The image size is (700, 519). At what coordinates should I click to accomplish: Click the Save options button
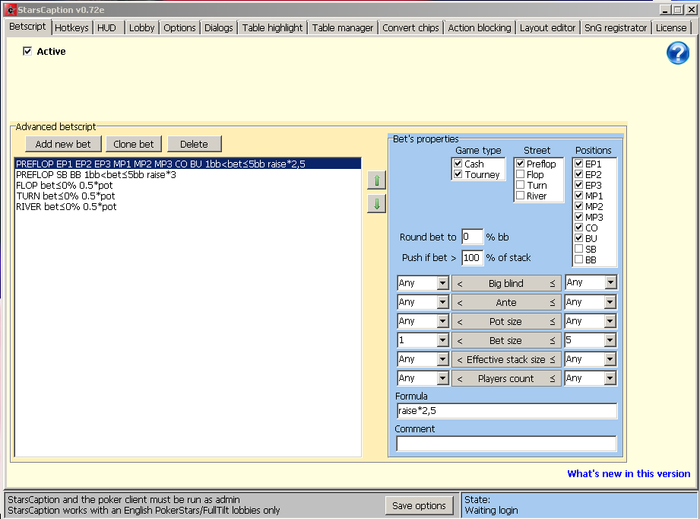(419, 506)
